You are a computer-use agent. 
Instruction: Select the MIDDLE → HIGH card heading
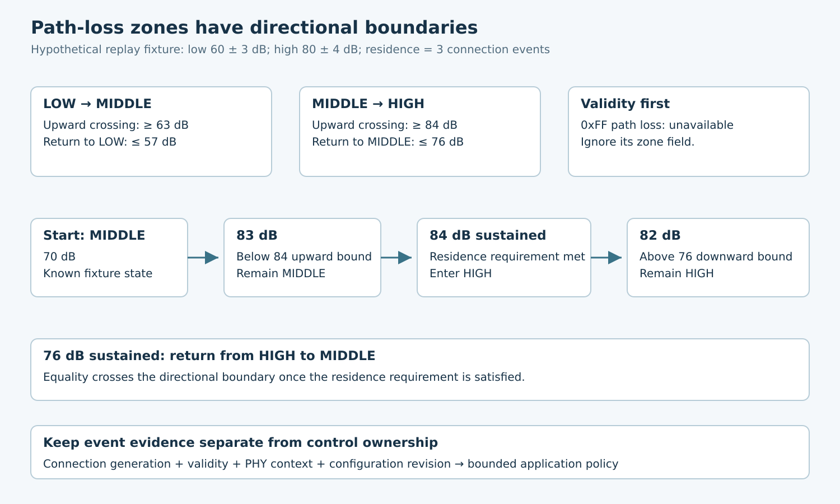pyautogui.click(x=368, y=104)
